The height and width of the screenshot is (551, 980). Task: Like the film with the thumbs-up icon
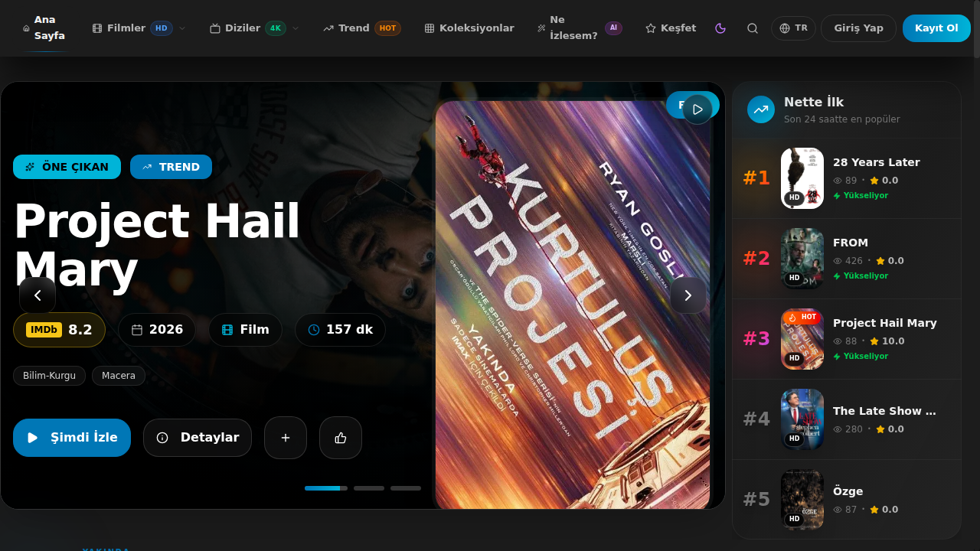341,438
